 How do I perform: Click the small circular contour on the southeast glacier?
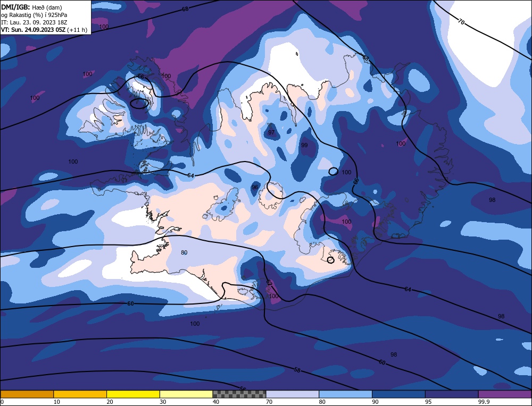coord(330,260)
